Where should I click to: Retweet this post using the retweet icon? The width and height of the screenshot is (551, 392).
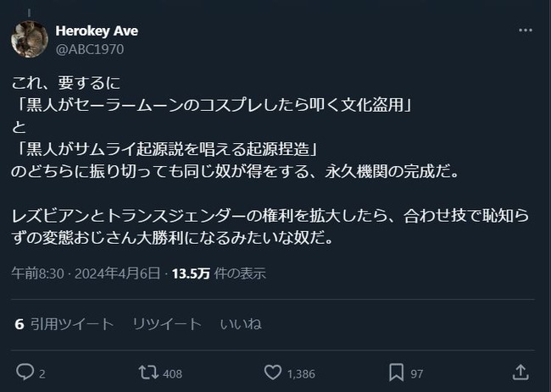pyautogui.click(x=148, y=373)
